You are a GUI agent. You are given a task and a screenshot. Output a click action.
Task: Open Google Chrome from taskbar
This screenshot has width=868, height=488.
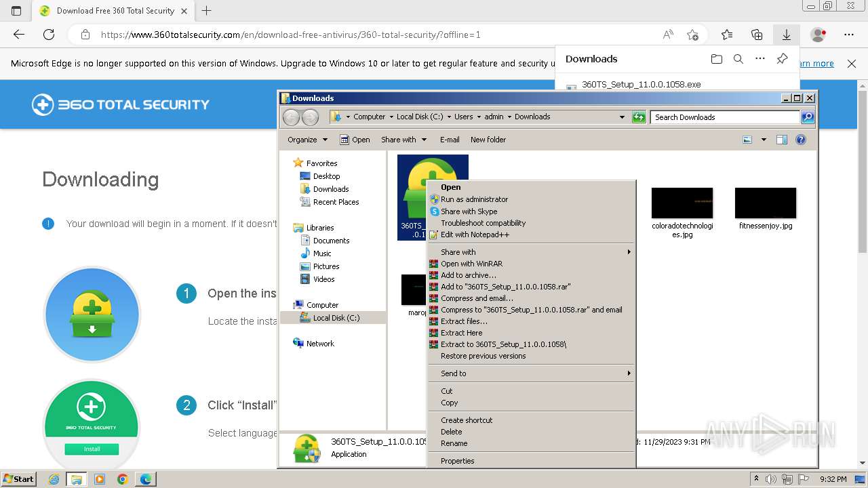click(122, 479)
